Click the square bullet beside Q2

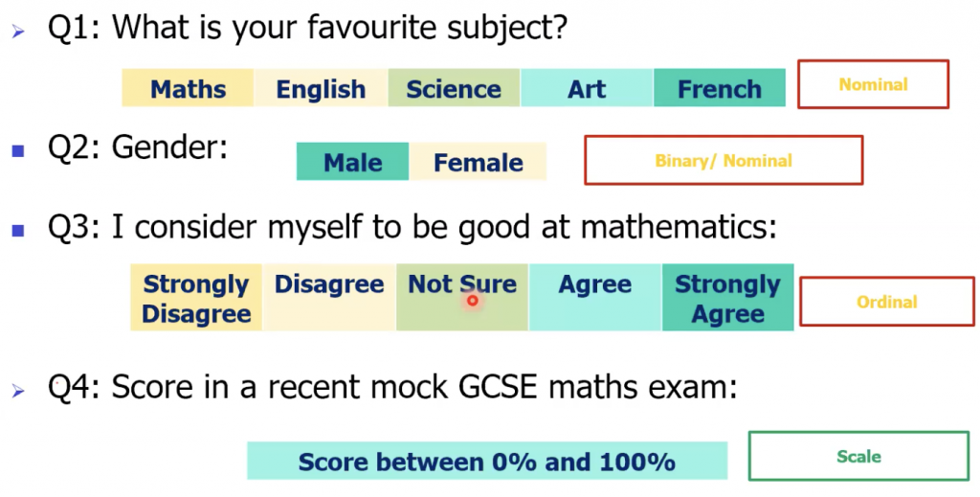(x=18, y=150)
